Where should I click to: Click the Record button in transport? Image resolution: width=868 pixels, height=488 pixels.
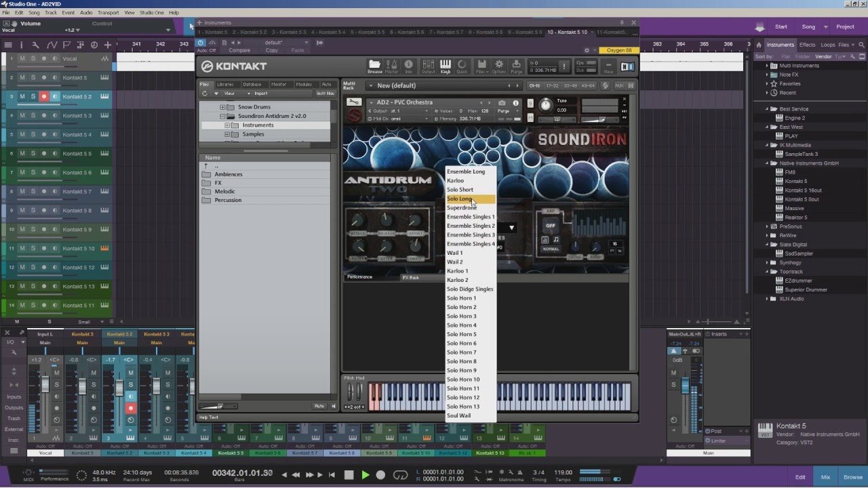tap(380, 475)
